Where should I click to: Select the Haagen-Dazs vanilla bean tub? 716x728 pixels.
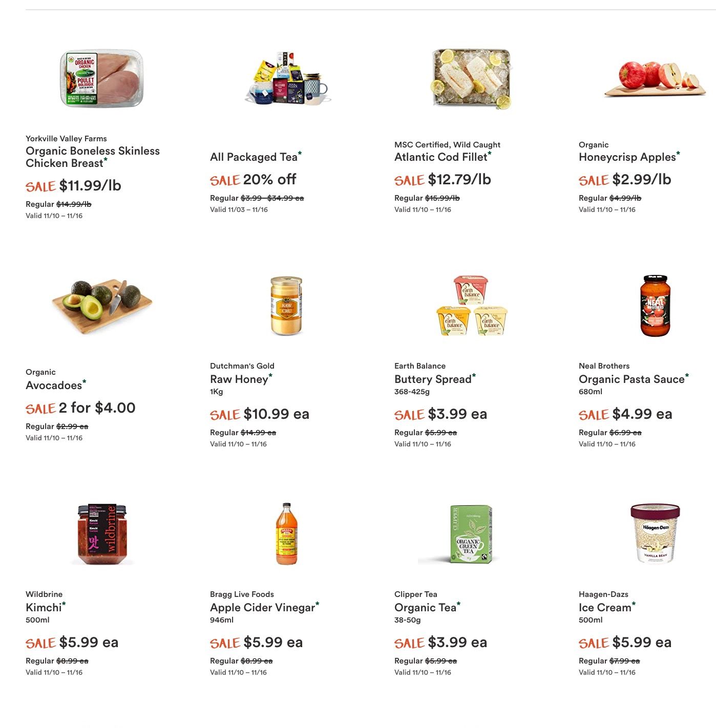click(655, 533)
